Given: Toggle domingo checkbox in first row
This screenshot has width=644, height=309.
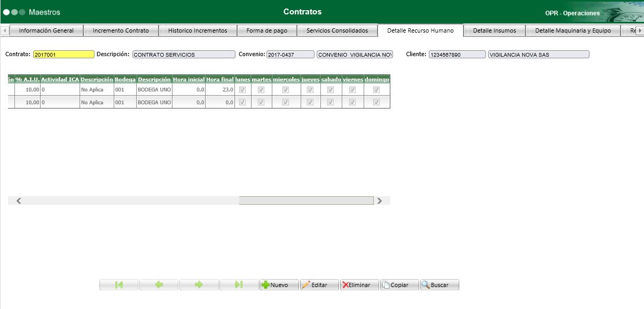Looking at the screenshot, I should (376, 90).
